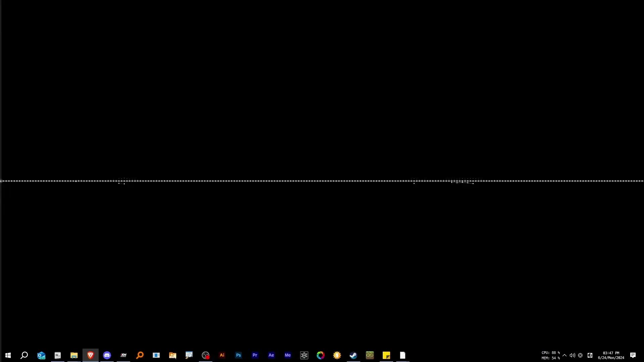Open Discord from the taskbar
The height and width of the screenshot is (362, 644).
coord(107,355)
